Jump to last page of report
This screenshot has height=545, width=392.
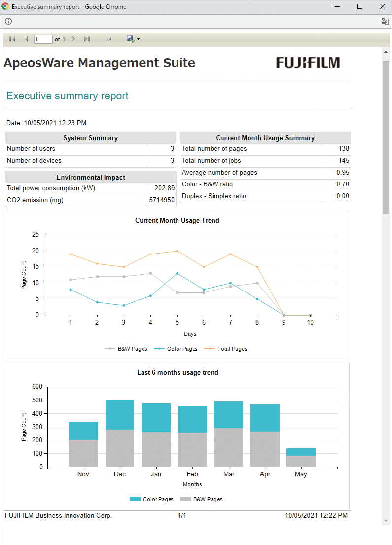[87, 39]
